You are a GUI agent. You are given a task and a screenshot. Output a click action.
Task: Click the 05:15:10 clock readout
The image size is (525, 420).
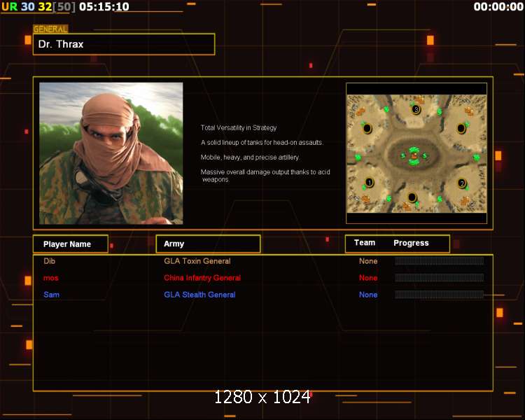point(104,7)
